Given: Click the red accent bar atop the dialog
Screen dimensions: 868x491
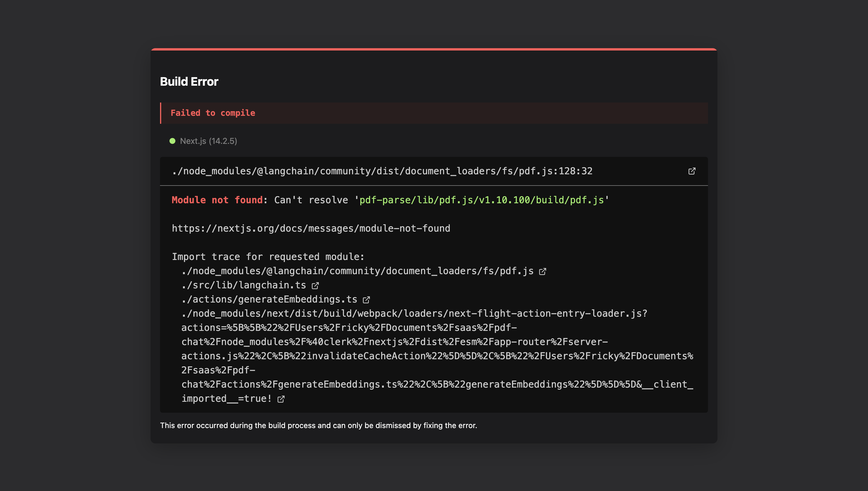Looking at the screenshot, I should coord(434,50).
